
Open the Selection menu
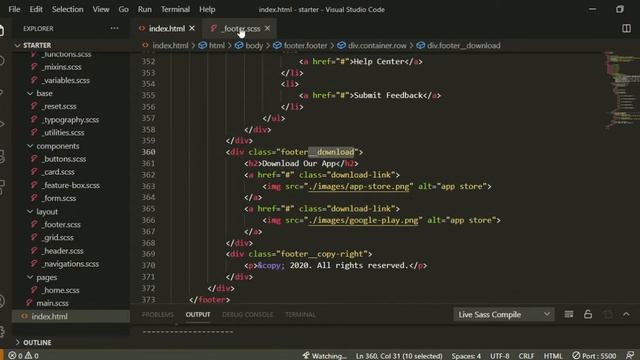point(67,9)
